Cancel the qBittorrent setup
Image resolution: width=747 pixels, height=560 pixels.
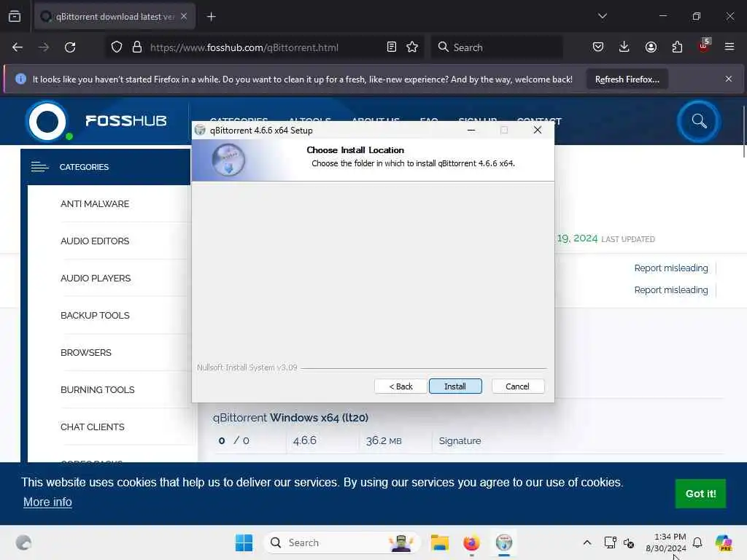click(517, 386)
